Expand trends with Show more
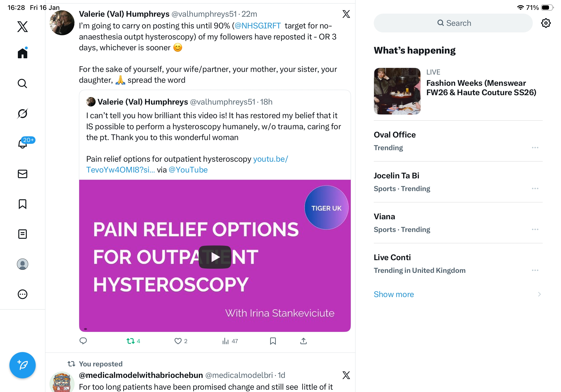 (x=394, y=294)
